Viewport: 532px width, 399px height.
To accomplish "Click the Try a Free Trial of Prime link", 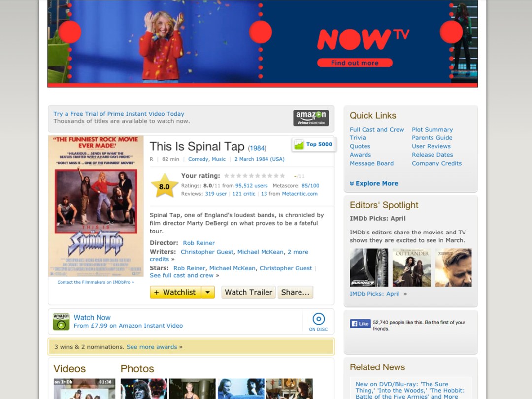I will (x=119, y=114).
